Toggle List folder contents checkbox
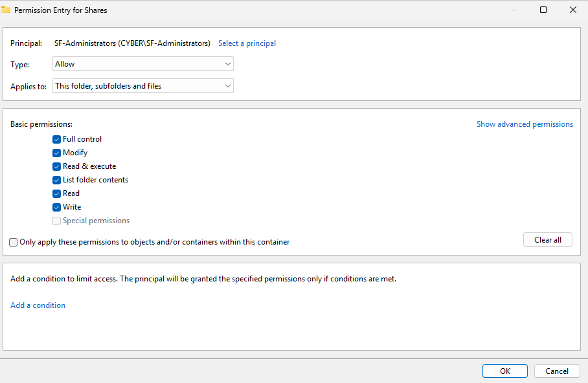Screen dimensions: 588x383 (x=57, y=180)
